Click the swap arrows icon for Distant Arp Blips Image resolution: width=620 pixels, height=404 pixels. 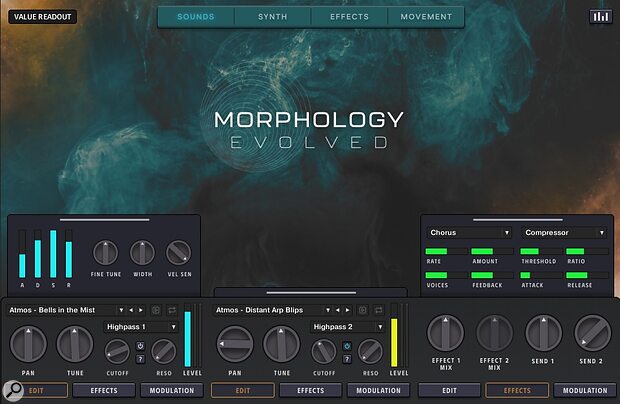[378, 310]
